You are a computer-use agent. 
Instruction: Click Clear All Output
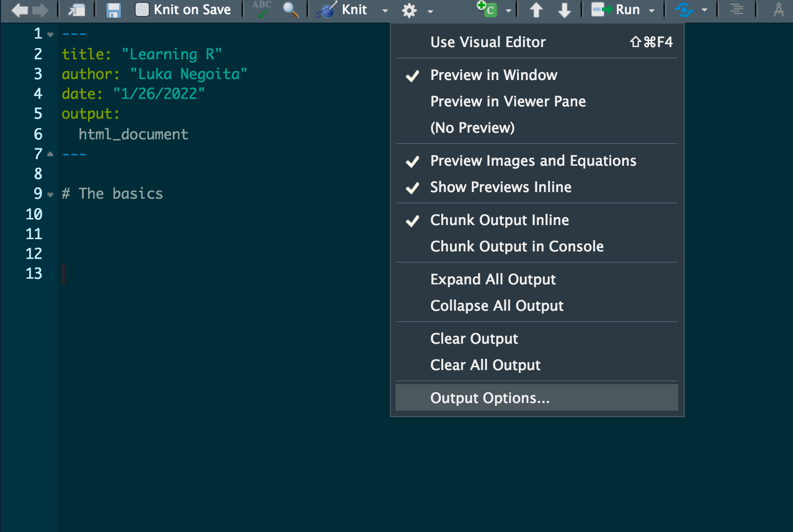point(486,365)
